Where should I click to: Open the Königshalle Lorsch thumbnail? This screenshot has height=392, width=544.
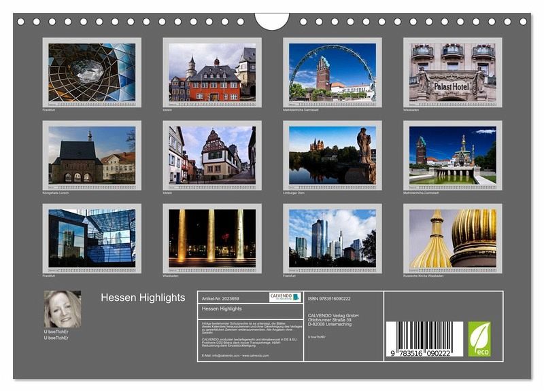click(x=92, y=155)
